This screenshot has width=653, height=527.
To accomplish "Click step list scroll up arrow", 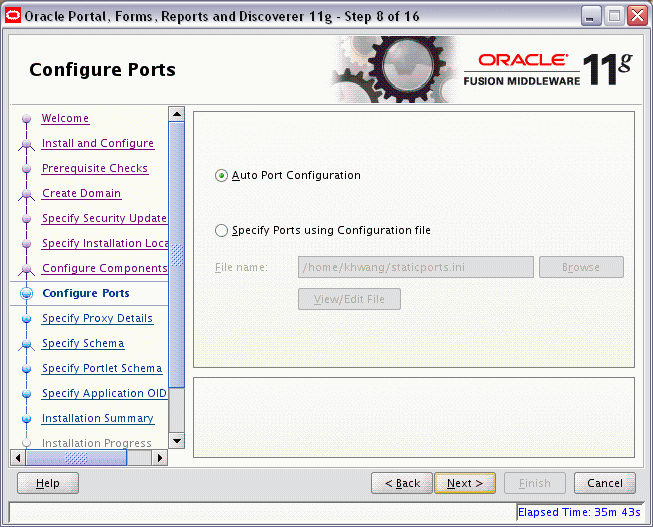I will coord(177,114).
